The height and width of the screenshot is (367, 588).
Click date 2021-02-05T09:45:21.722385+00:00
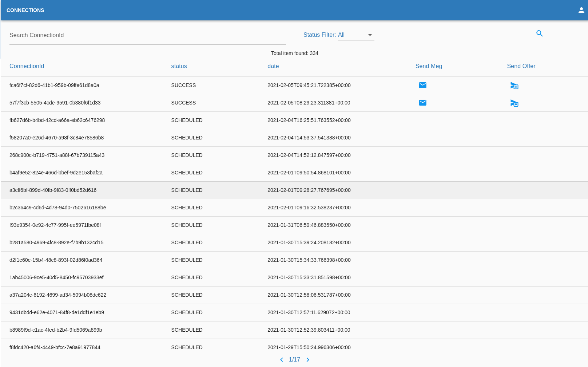coord(309,85)
